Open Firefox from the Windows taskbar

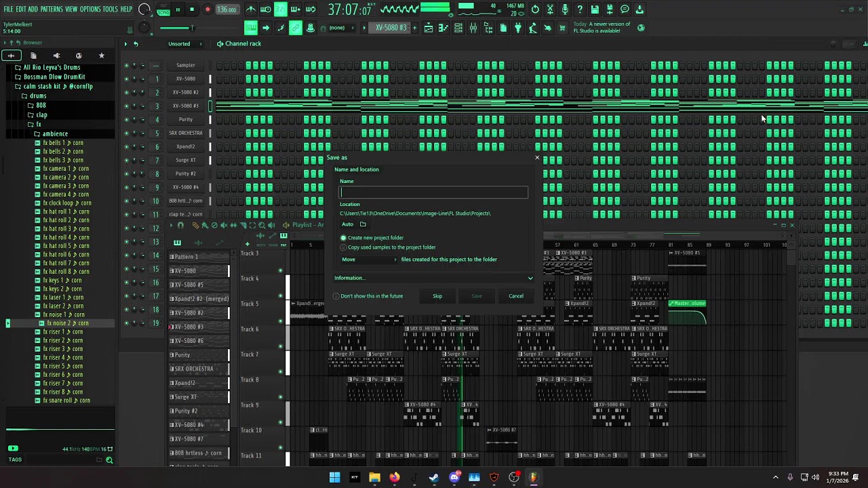pyautogui.click(x=394, y=477)
